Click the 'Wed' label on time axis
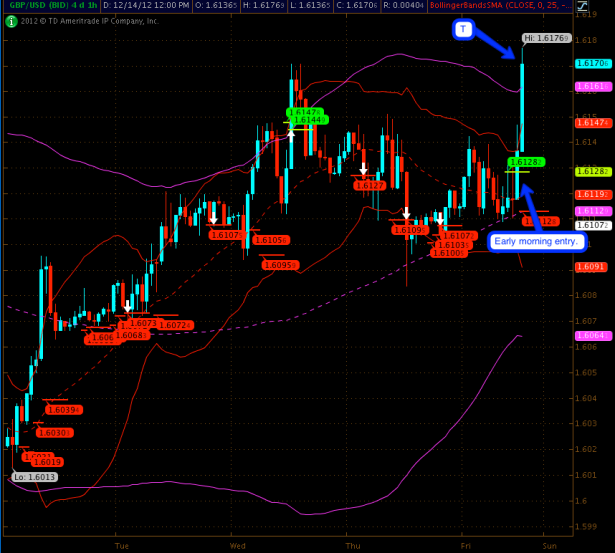 point(237,546)
